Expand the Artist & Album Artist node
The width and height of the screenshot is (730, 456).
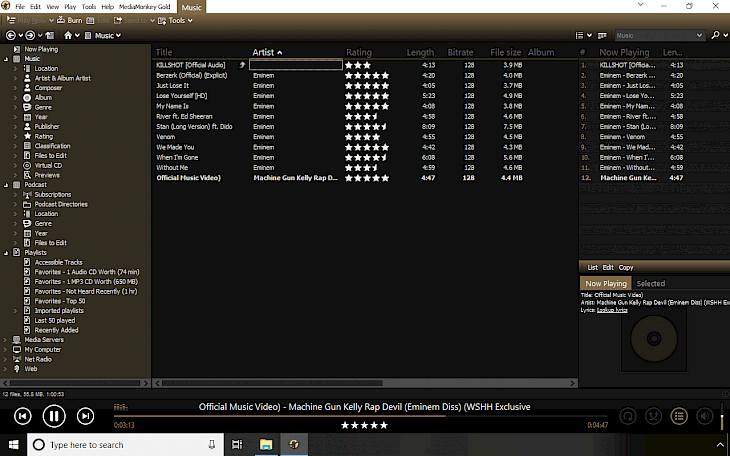[x=15, y=78]
